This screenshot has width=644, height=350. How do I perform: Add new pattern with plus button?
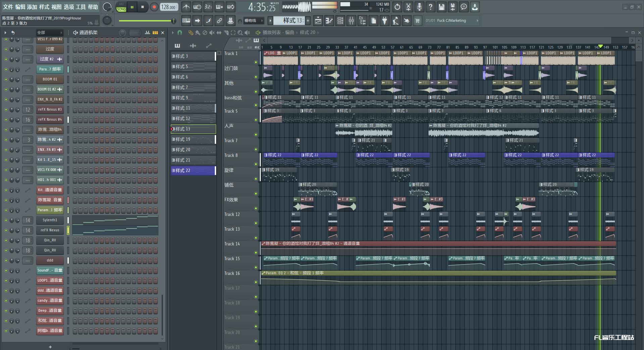coord(308,20)
